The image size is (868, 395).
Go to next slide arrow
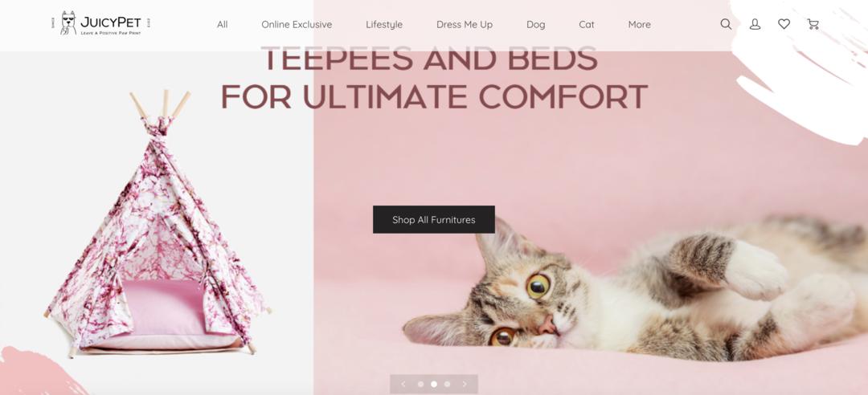pos(465,384)
